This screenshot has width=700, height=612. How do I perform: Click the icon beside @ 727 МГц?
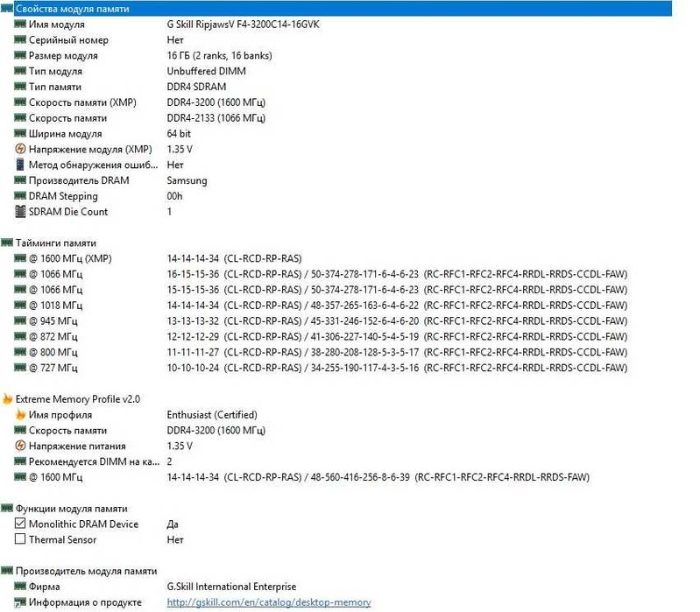coord(20,368)
